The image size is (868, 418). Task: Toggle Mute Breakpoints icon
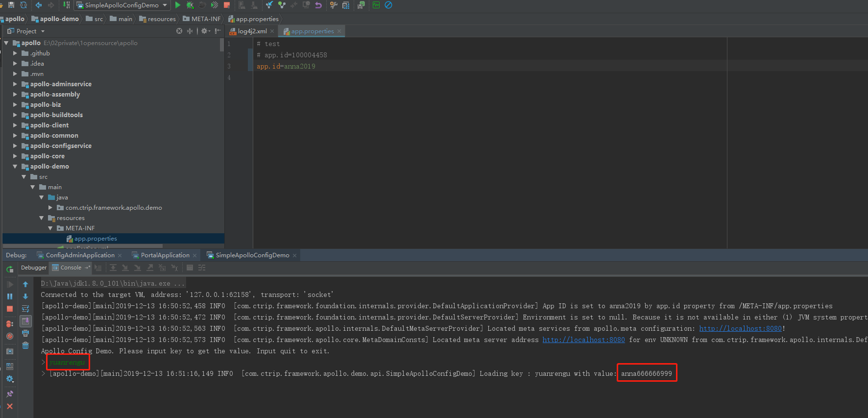coord(10,336)
